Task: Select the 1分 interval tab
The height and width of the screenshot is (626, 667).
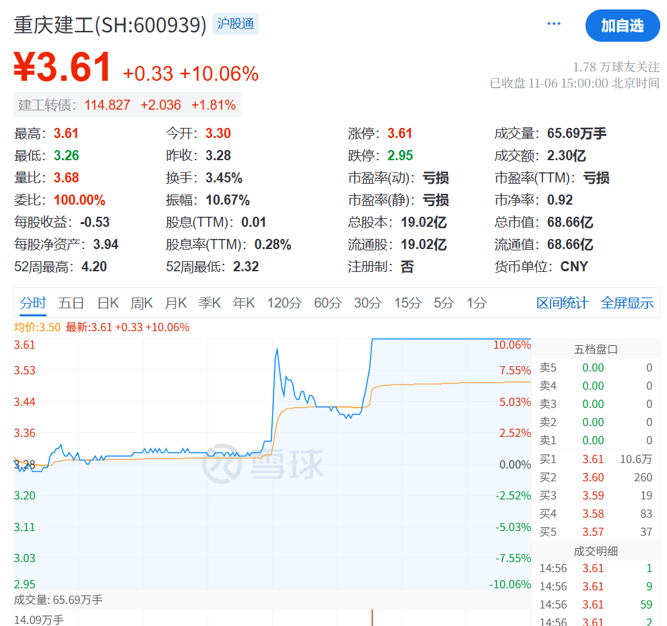Action: [476, 303]
